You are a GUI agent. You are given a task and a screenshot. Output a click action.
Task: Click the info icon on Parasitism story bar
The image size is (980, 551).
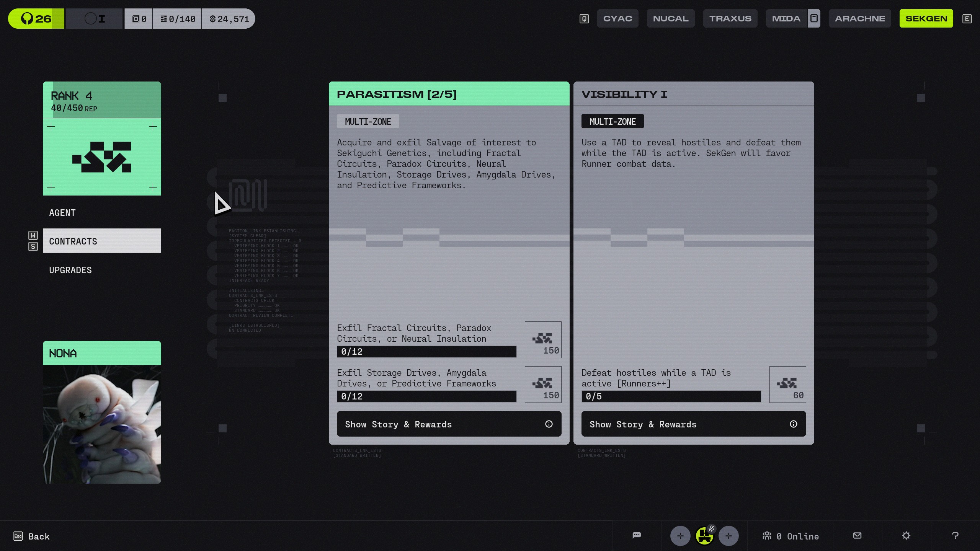coord(549,424)
